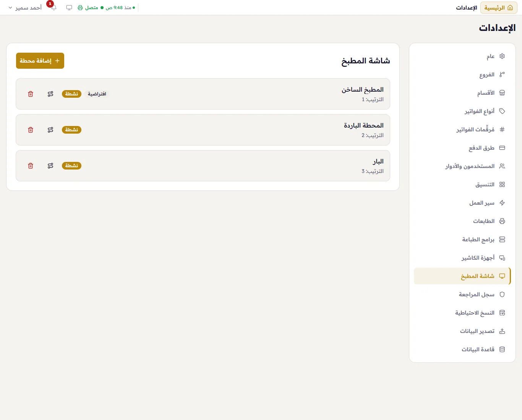Click the tag icon next to أنواع الفواتير
This screenshot has height=420, width=522.
tap(502, 111)
